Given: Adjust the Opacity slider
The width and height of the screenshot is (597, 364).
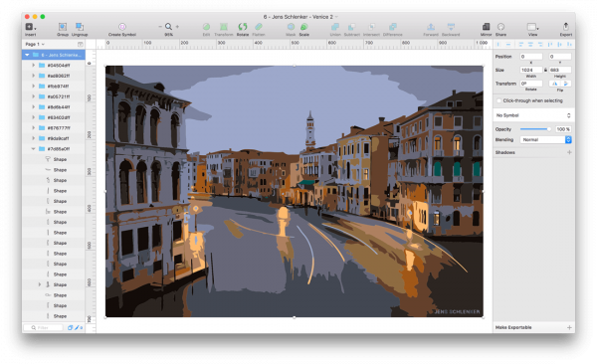Looking at the screenshot, I should pyautogui.click(x=535, y=129).
